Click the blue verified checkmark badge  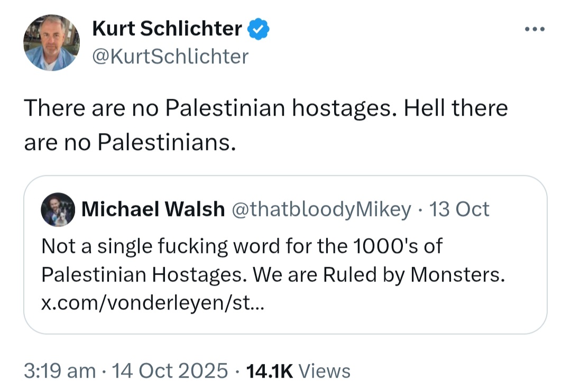259,29
